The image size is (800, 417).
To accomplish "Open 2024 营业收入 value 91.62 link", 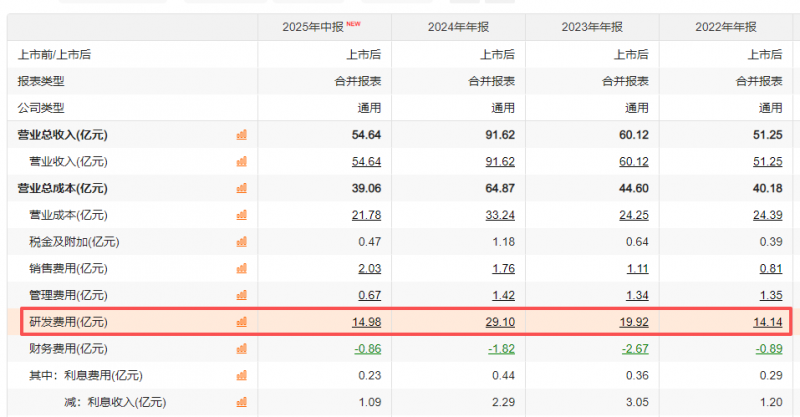I will [500, 161].
